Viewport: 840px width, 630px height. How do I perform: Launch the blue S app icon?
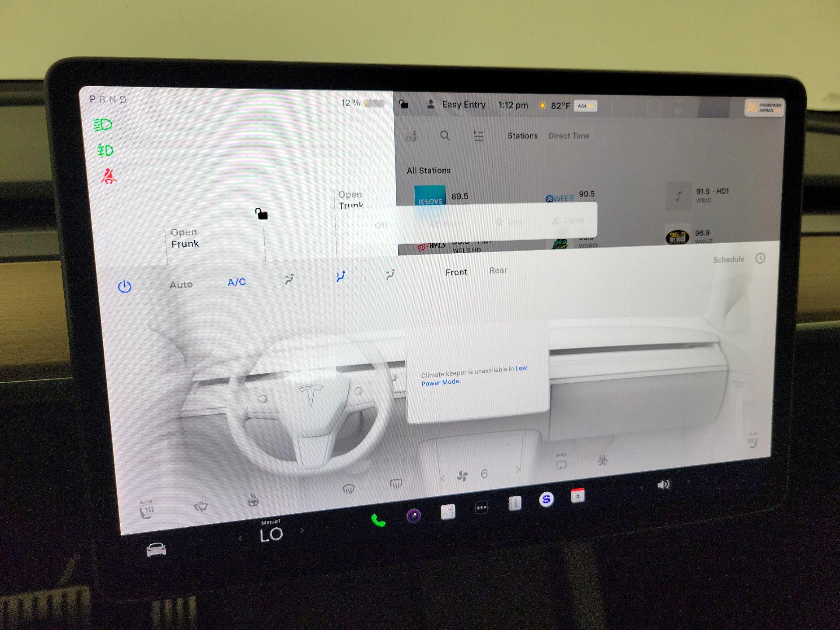tap(546, 499)
